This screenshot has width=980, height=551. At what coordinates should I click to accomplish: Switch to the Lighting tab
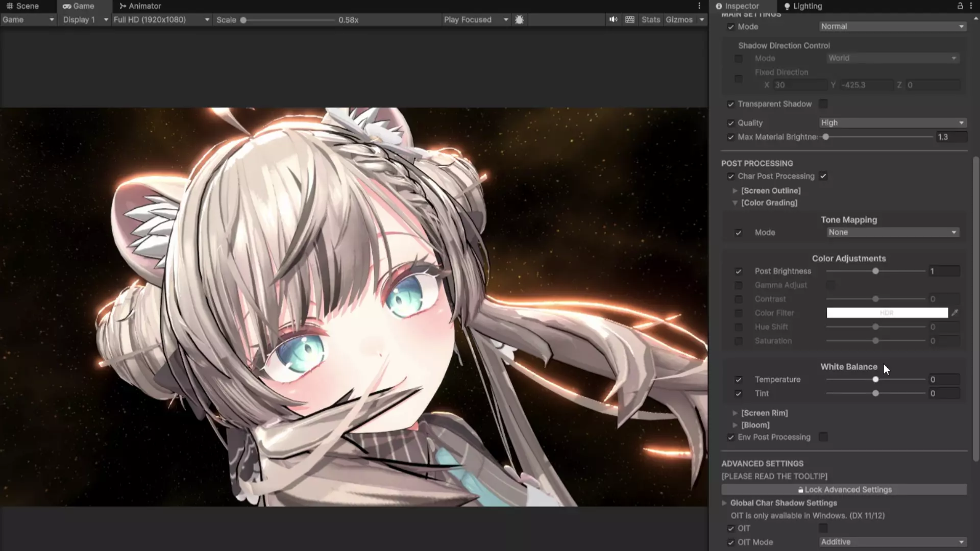[x=803, y=6]
